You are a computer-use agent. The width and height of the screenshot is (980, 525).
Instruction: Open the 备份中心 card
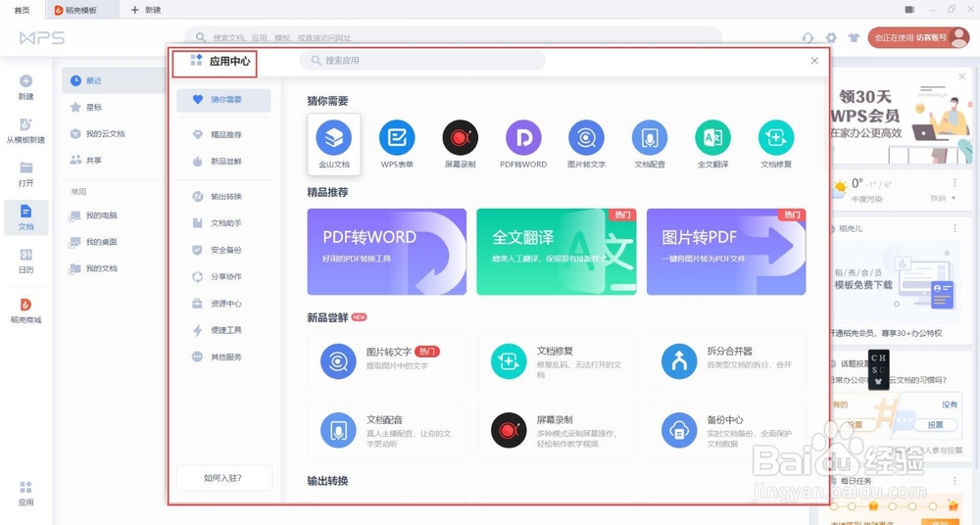pyautogui.click(x=727, y=430)
